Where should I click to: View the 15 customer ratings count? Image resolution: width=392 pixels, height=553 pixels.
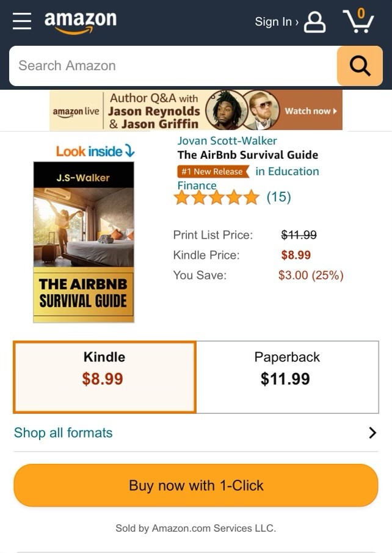[x=279, y=197]
